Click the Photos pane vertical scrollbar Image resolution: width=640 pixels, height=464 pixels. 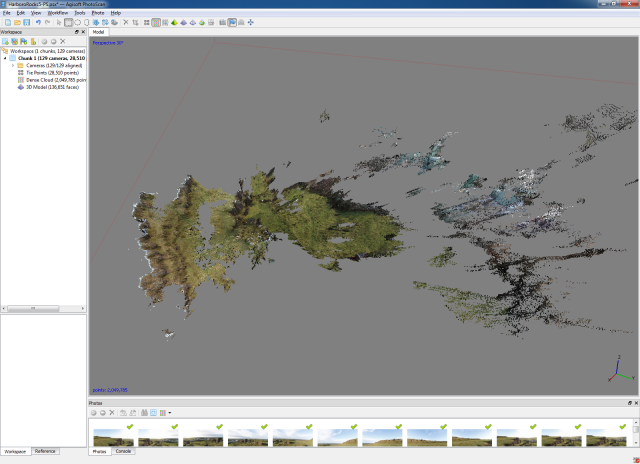point(636,433)
